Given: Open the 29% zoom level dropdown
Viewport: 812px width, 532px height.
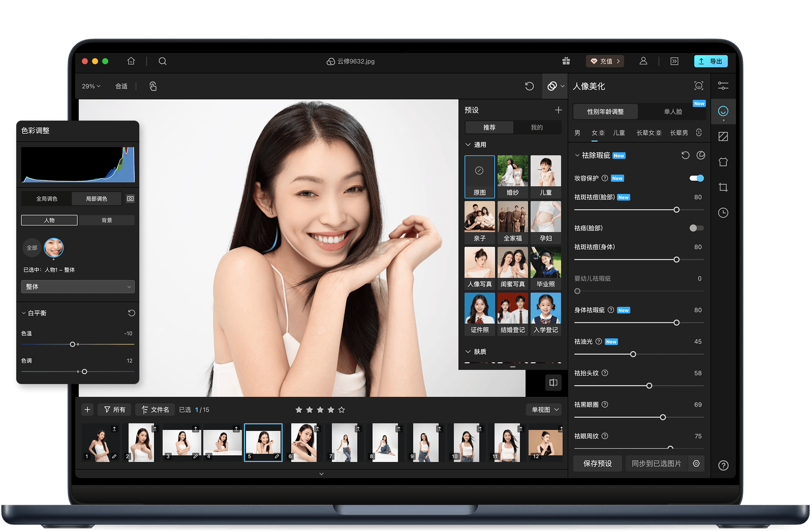Looking at the screenshot, I should click(91, 86).
